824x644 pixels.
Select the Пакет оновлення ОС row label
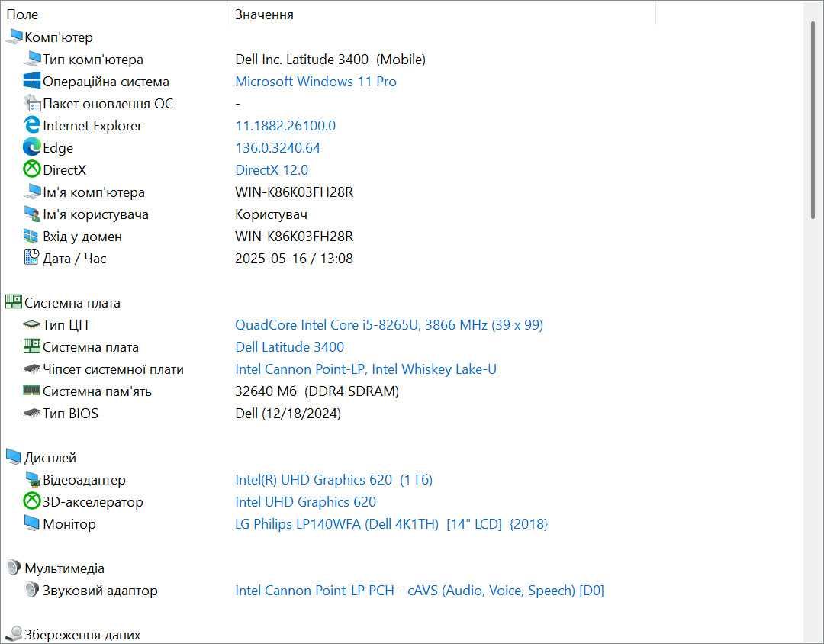pyautogui.click(x=108, y=104)
